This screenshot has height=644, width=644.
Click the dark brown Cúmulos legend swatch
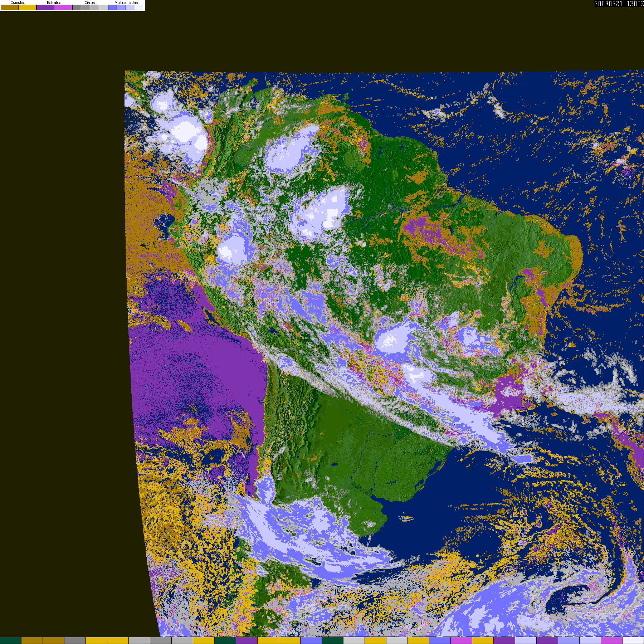[10, 7]
